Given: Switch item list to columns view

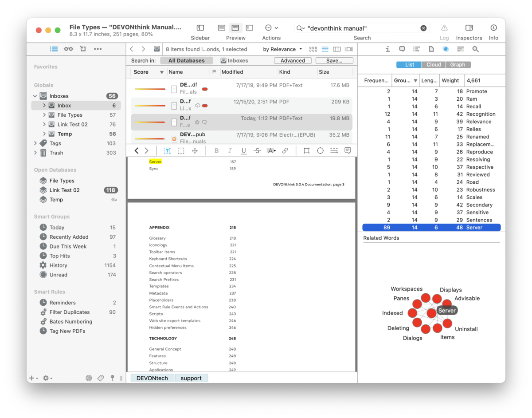Looking at the screenshot, I should 337,49.
